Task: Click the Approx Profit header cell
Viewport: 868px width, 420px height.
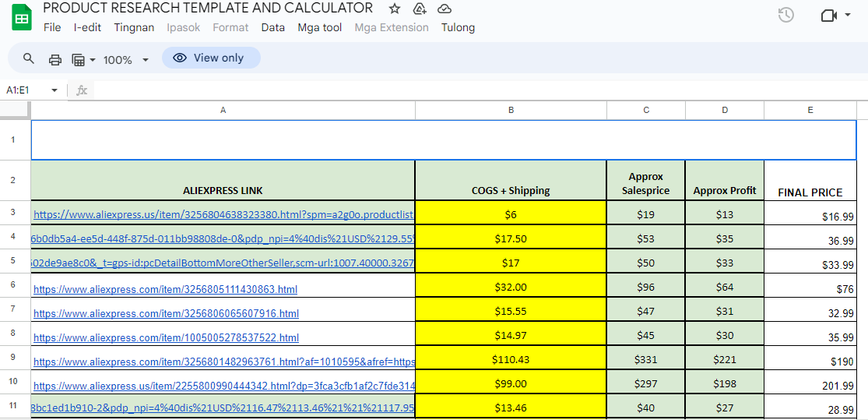Action: tap(725, 181)
